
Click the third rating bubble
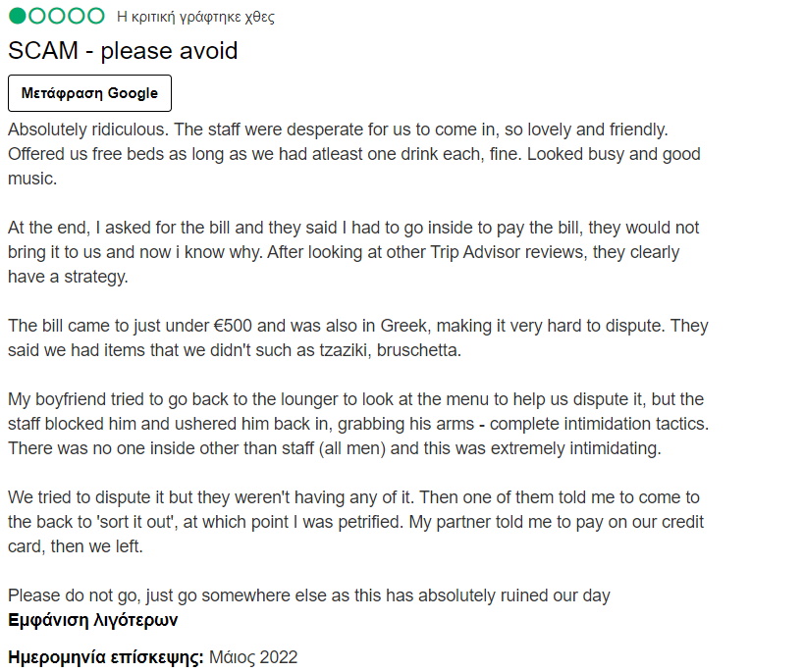(57, 16)
